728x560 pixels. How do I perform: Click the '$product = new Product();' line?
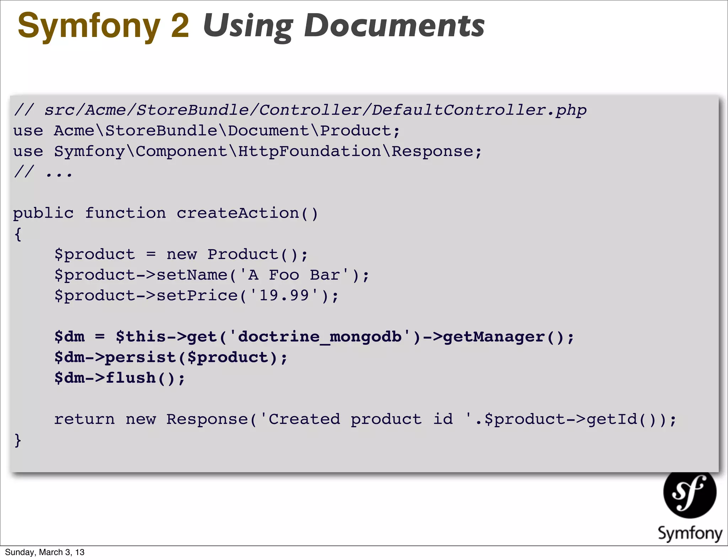[x=181, y=254]
